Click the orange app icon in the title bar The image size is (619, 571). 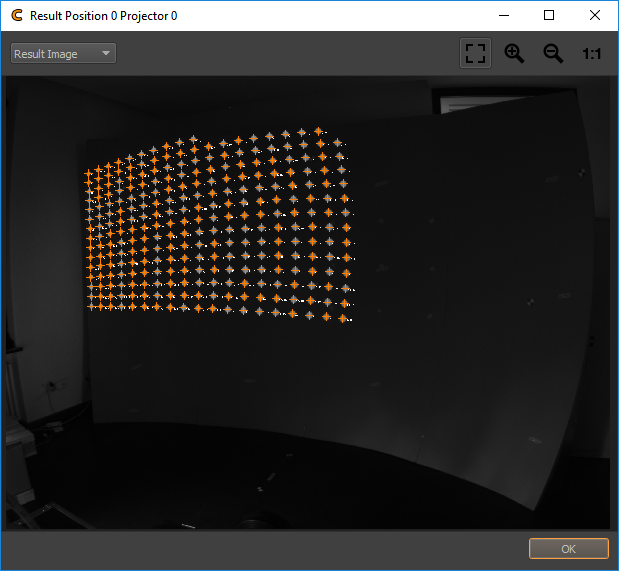[x=16, y=16]
